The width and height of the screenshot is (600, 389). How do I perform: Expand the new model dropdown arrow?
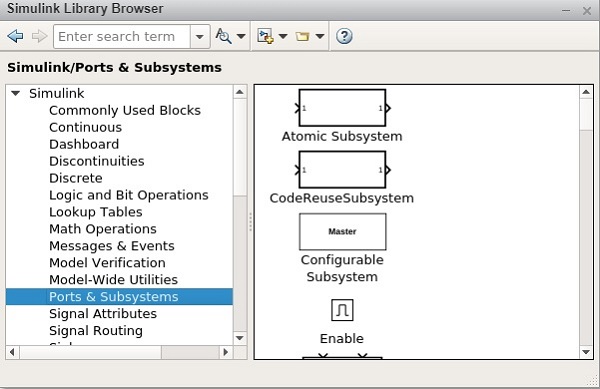tap(283, 37)
